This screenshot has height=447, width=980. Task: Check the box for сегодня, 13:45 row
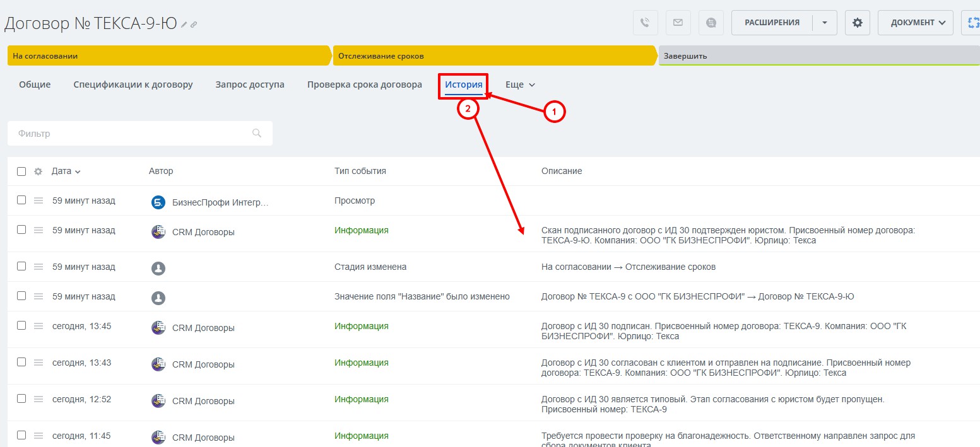pyautogui.click(x=21, y=325)
